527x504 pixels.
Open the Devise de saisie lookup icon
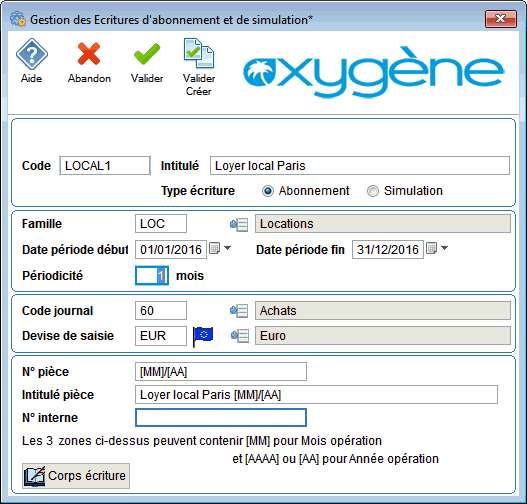click(x=240, y=336)
